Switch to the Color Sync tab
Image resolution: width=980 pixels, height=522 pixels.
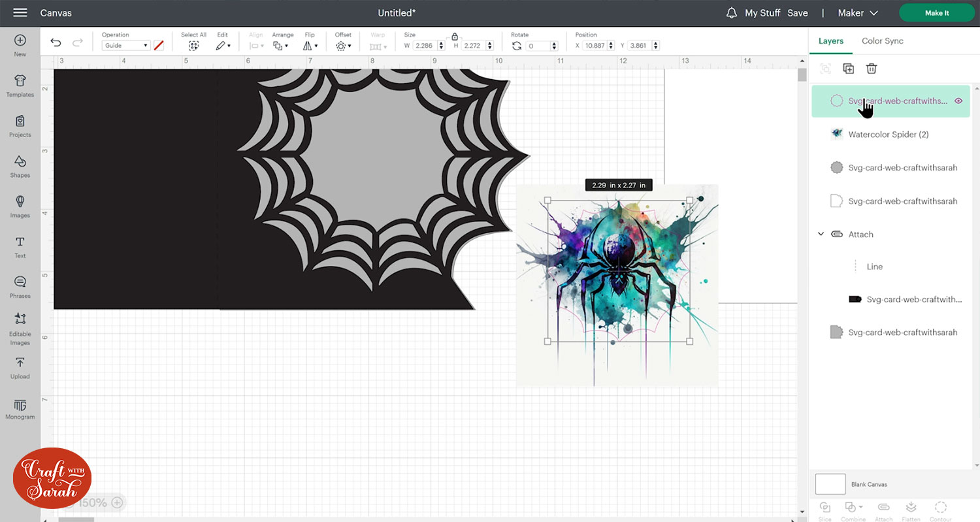pos(882,41)
